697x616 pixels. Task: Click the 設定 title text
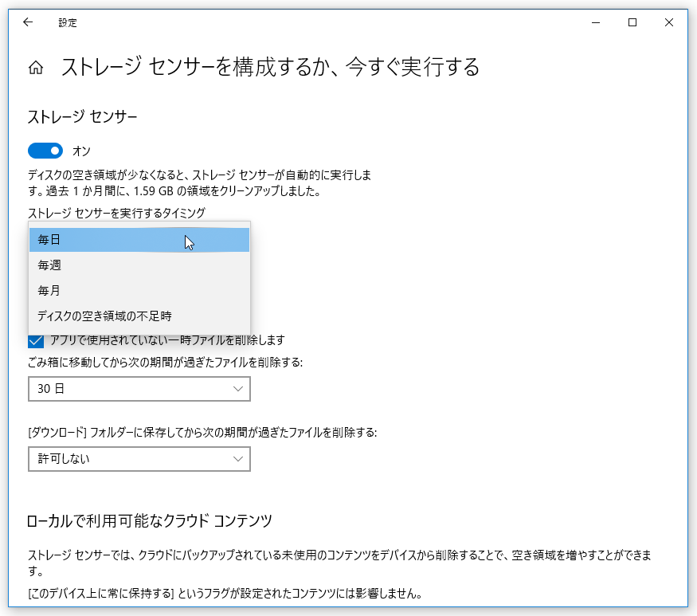pos(68,22)
